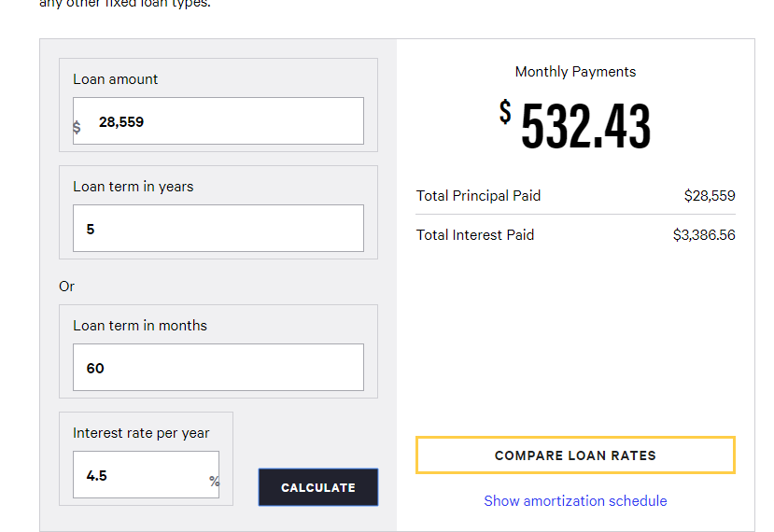Screen dimensions: 774x532
Task: Click the dollar sign in Loan amount field
Action: tap(77, 127)
